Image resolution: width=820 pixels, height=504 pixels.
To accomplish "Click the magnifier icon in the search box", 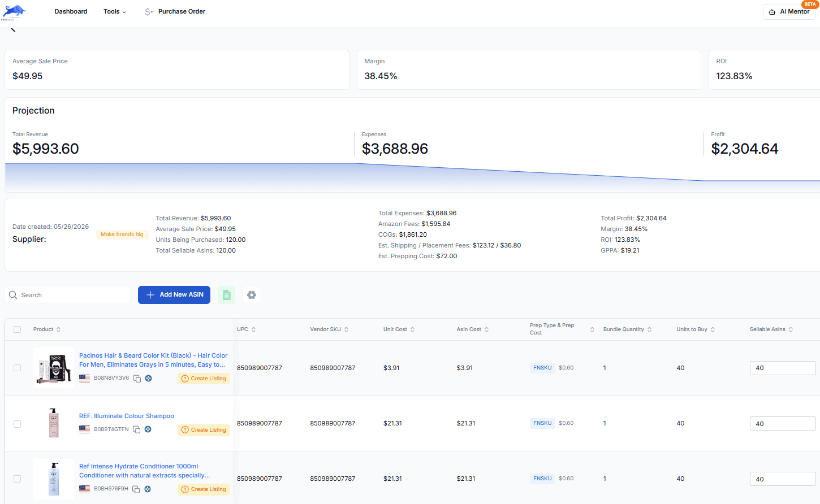I will tap(13, 295).
